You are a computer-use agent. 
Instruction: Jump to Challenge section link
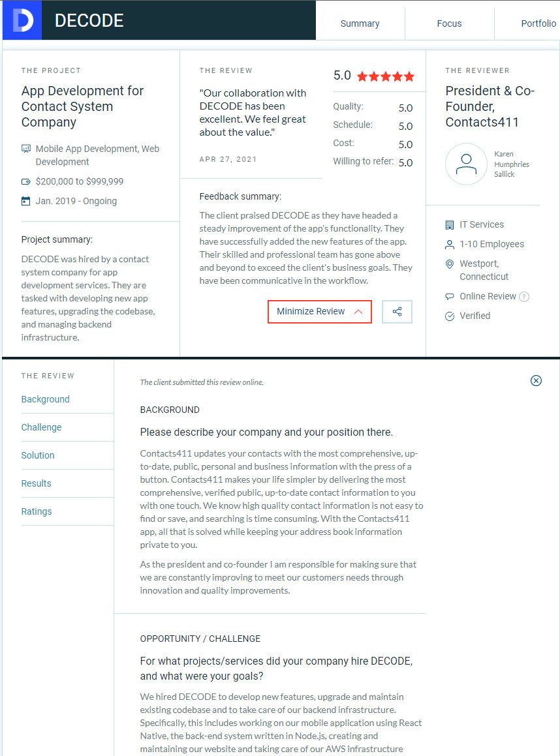click(x=42, y=427)
